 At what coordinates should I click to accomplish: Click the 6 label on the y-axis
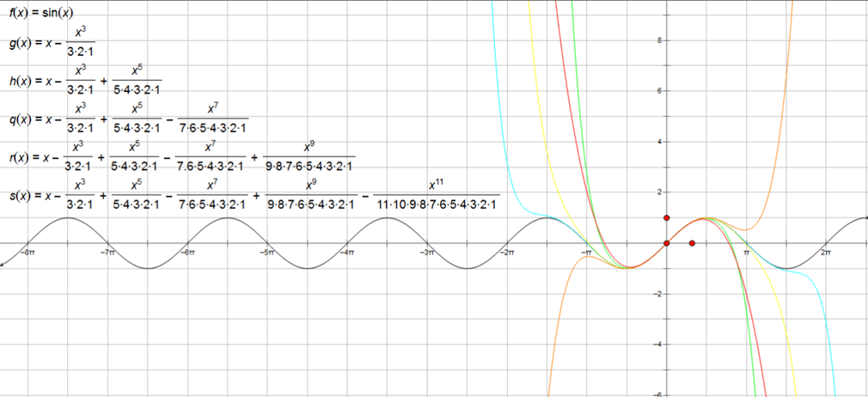point(660,91)
